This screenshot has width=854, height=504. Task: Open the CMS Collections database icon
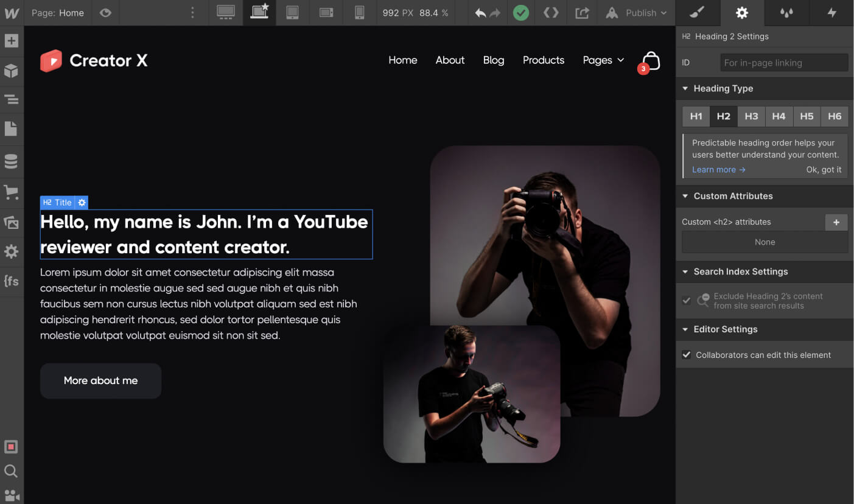click(x=12, y=161)
